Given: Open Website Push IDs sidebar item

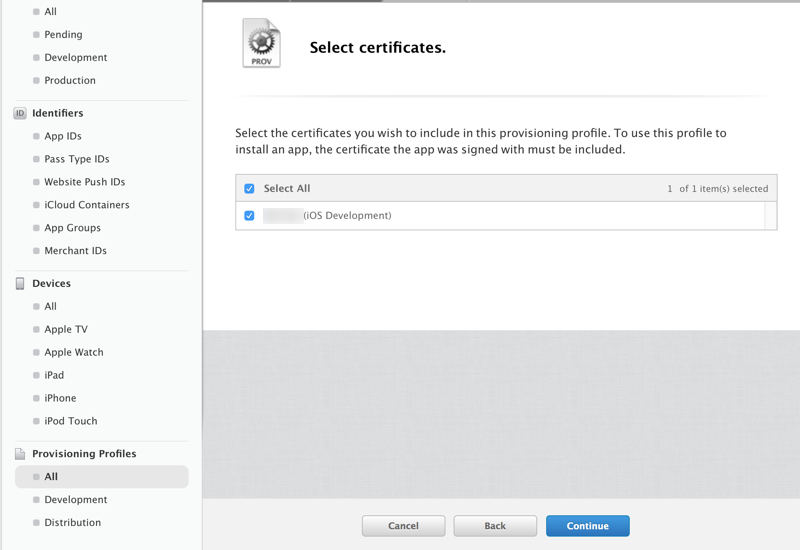Looking at the screenshot, I should [84, 182].
